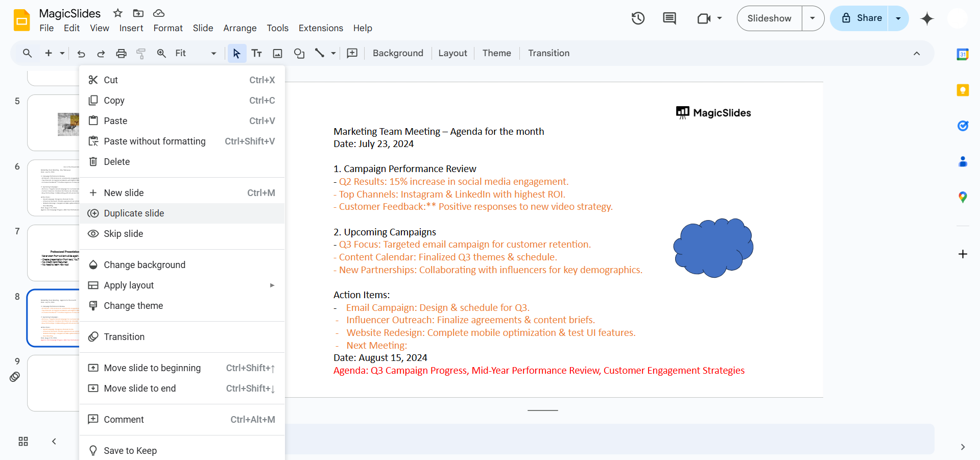Image resolution: width=980 pixels, height=460 pixels.
Task: Click the Background toolbar button
Action: click(x=398, y=53)
